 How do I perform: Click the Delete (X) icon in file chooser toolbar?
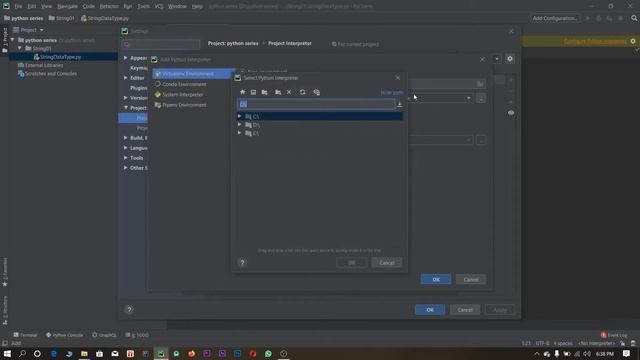[x=289, y=92]
